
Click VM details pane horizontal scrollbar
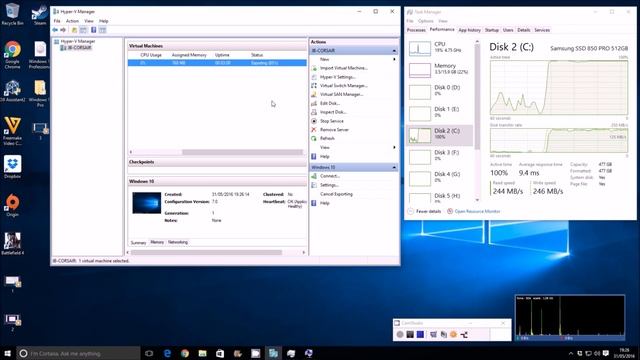(x=206, y=253)
